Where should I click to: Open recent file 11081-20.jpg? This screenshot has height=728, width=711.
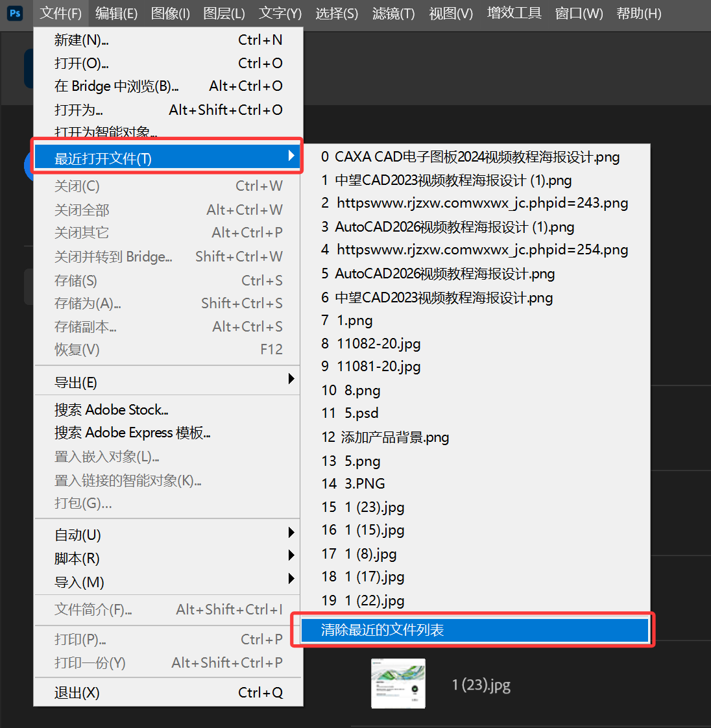476,367
